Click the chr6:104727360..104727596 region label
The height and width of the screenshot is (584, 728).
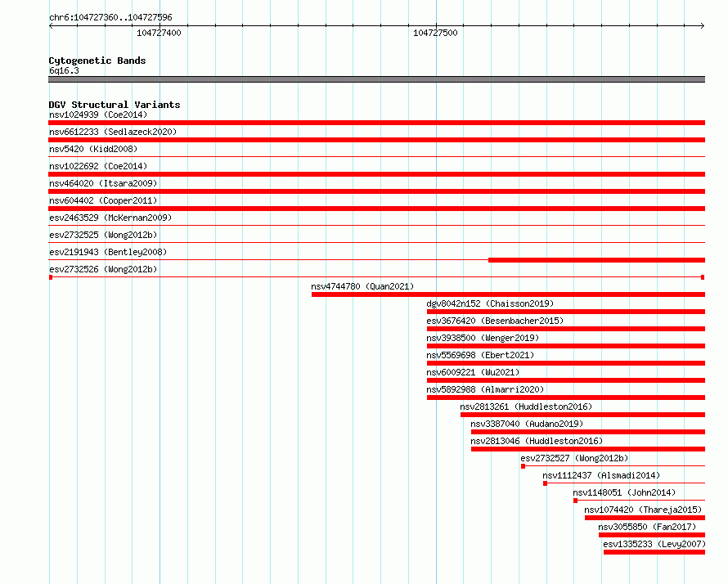tap(110, 17)
